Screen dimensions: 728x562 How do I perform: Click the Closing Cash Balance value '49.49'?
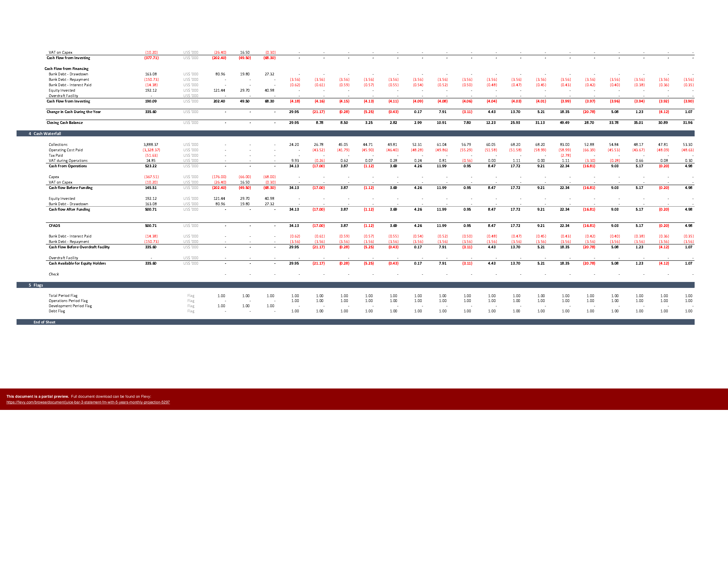tap(565, 123)
